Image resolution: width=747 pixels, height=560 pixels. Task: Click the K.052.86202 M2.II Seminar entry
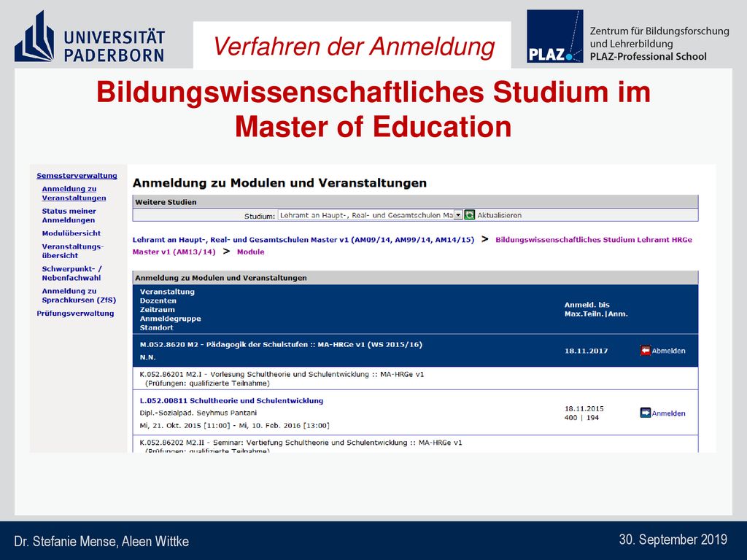point(301,443)
